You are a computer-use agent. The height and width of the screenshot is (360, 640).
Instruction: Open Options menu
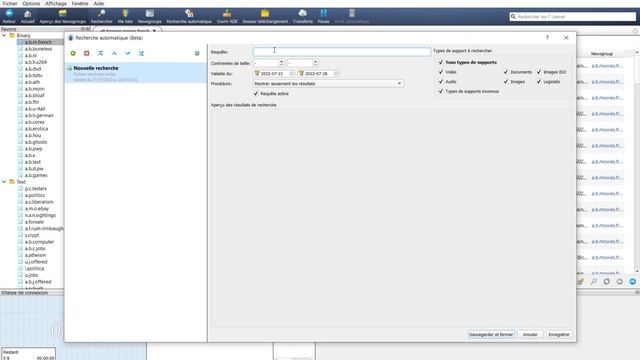click(x=31, y=4)
